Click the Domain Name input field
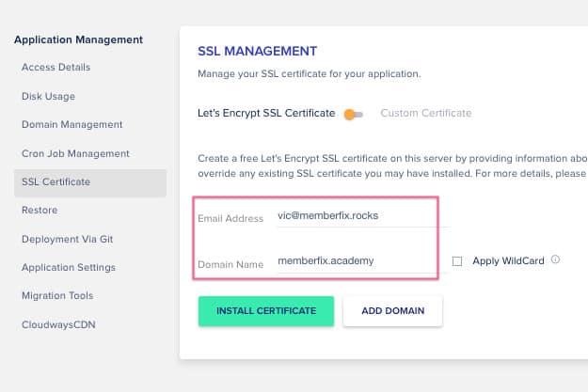 point(357,261)
